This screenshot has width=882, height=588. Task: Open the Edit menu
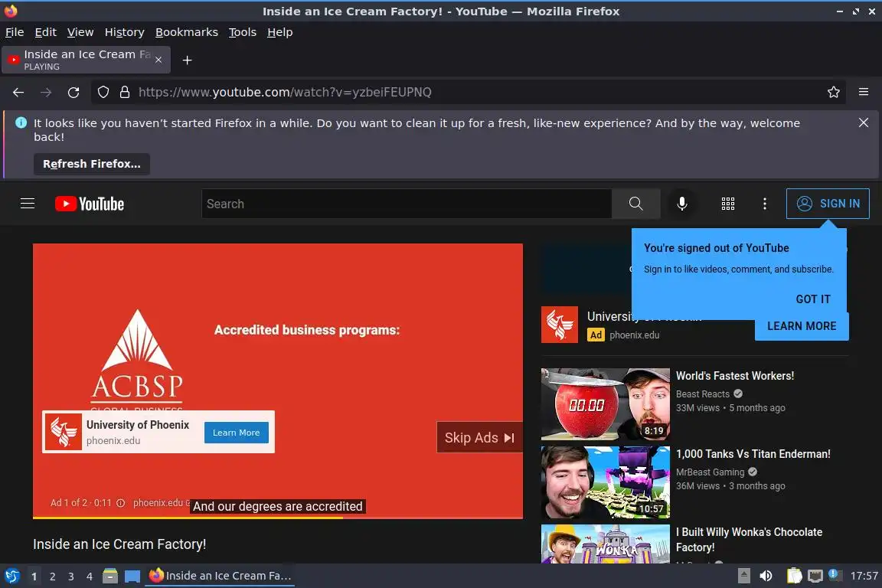coord(46,33)
